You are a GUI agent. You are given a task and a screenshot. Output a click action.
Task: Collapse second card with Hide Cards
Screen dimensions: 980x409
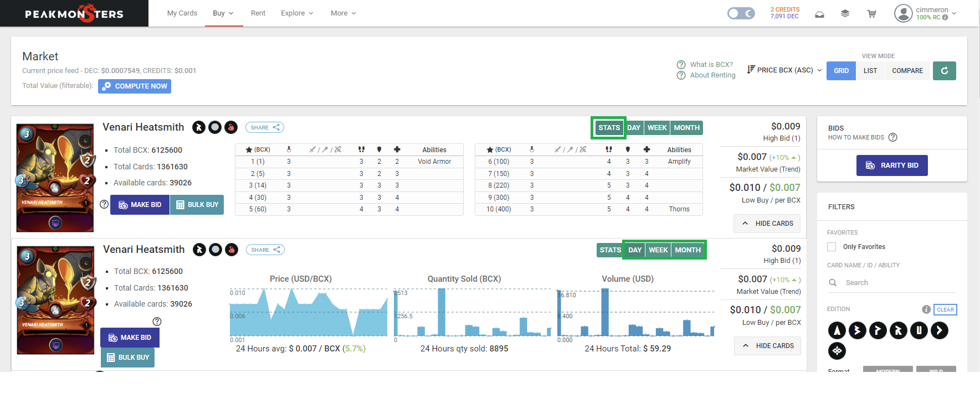tap(768, 346)
